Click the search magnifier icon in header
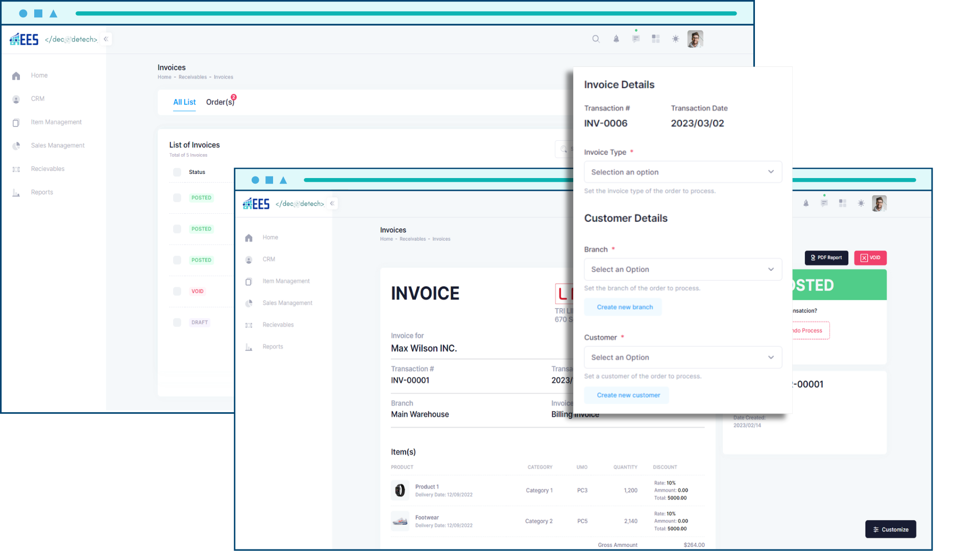 tap(596, 39)
